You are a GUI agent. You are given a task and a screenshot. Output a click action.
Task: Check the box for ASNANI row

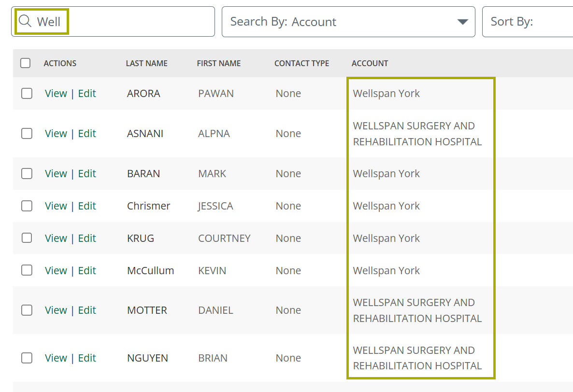(x=27, y=134)
